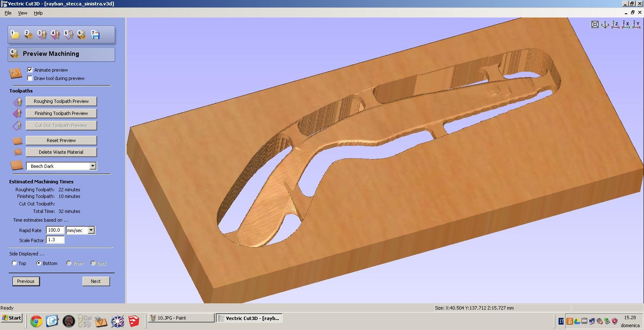Viewport: 644px width, 330px height.
Task: Open step 4 finishing toolpath icon
Action: click(55, 35)
